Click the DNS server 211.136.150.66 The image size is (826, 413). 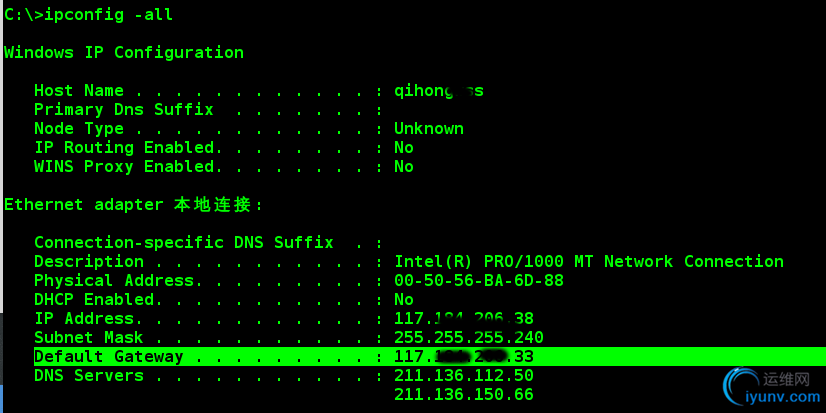click(x=463, y=394)
